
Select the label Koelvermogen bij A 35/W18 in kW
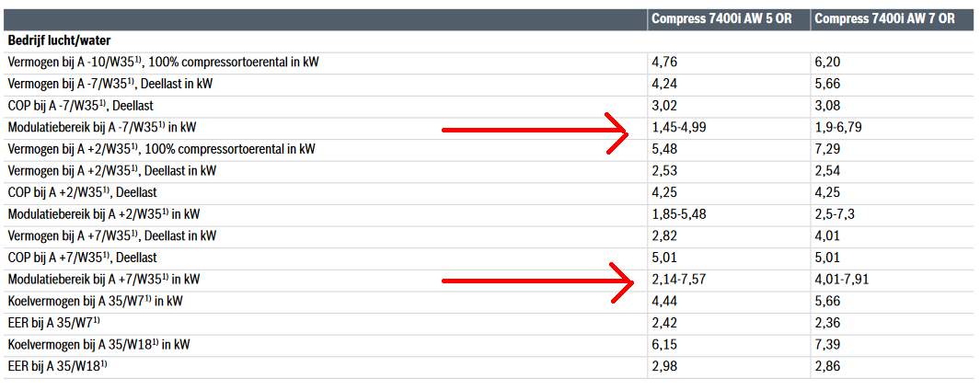tap(99, 344)
